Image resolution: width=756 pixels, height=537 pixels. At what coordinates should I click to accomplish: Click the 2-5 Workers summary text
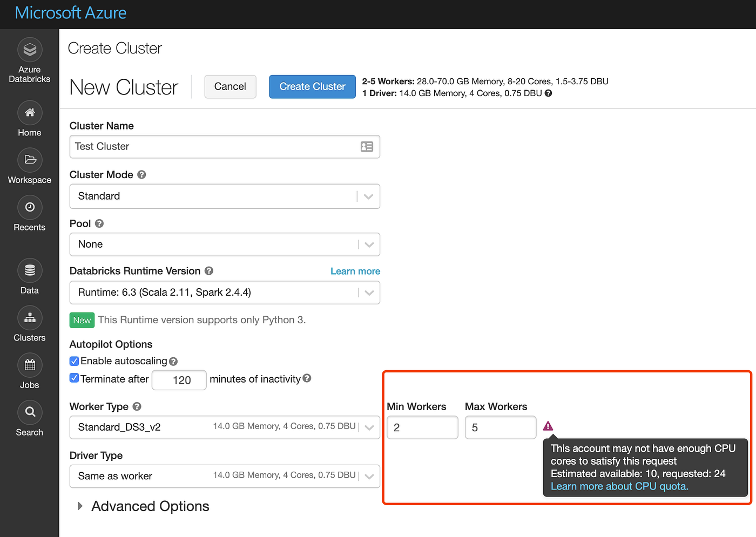click(485, 81)
